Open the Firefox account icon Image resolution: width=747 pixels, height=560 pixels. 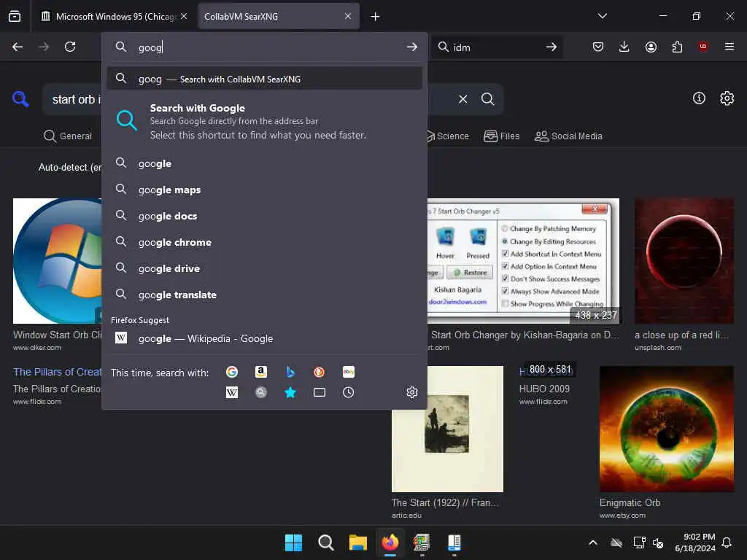pyautogui.click(x=651, y=47)
